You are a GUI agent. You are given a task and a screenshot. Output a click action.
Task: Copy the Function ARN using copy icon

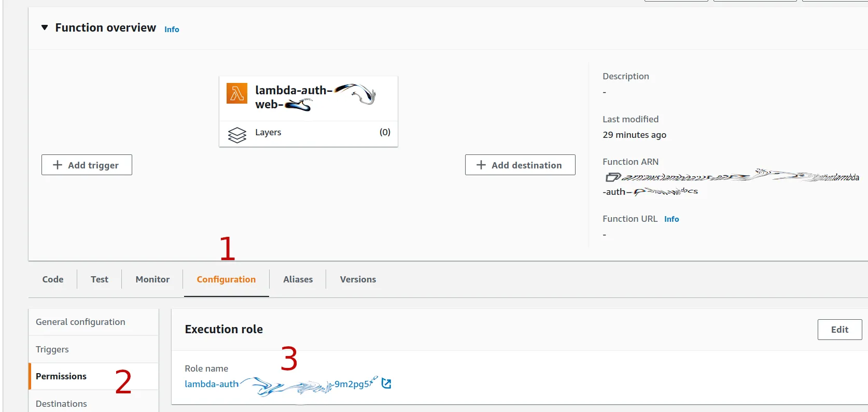(x=612, y=177)
